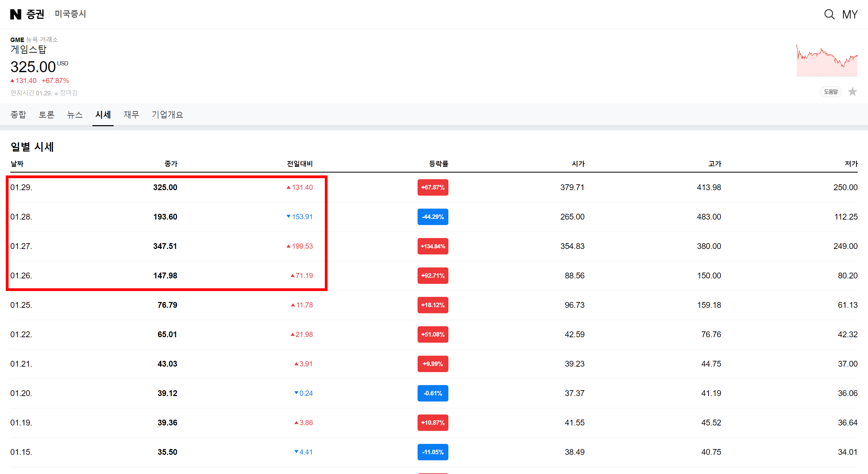Click the -11.05% blue badge
The height and width of the screenshot is (474, 868).
coord(433,452)
